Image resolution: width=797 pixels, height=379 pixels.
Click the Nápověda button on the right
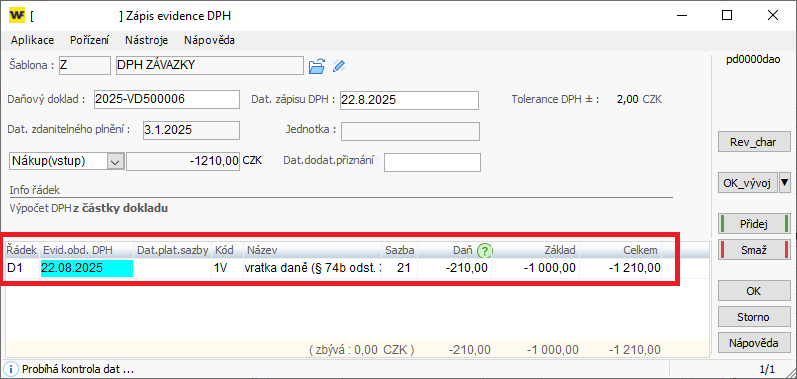tap(755, 343)
